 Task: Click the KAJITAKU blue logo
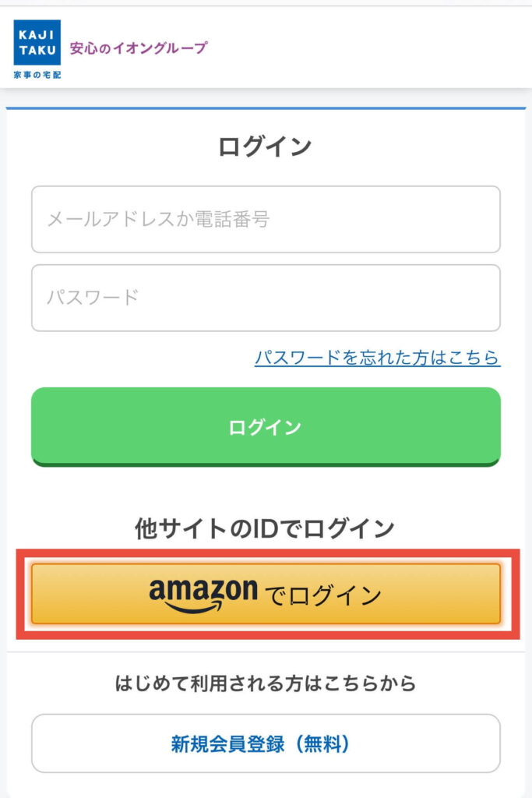[x=37, y=42]
